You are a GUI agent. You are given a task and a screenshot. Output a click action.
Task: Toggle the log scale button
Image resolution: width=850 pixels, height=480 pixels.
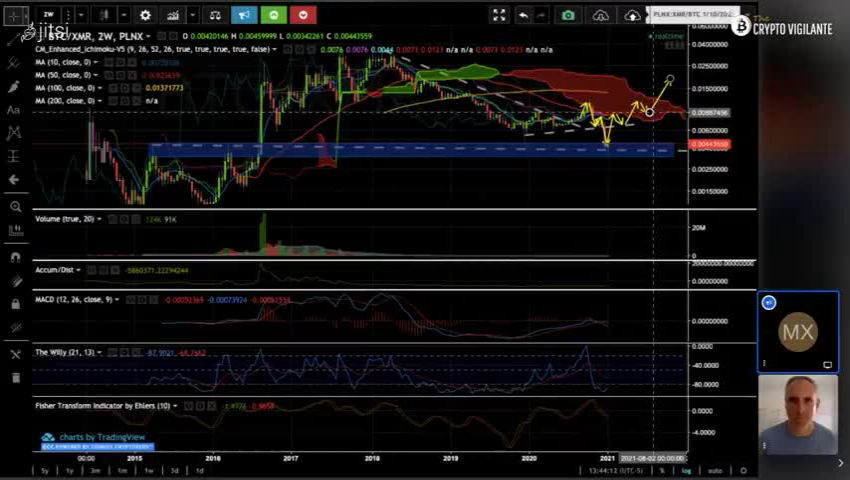point(686,471)
